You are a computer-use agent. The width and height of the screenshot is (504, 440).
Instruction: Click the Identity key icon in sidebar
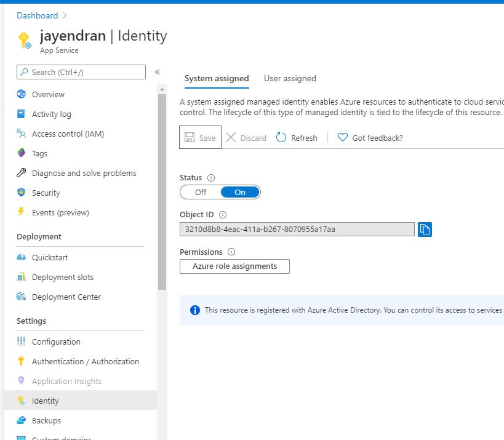tap(21, 401)
